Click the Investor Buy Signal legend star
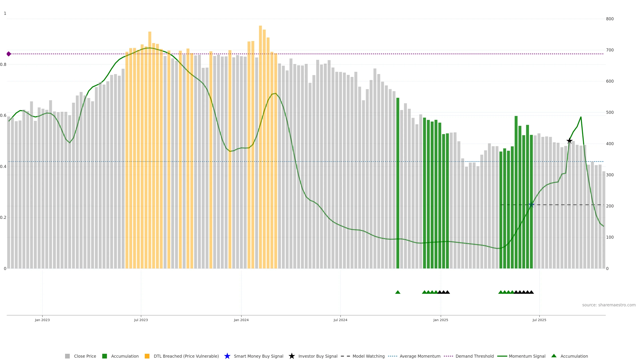The width and height of the screenshot is (644, 362). click(292, 356)
